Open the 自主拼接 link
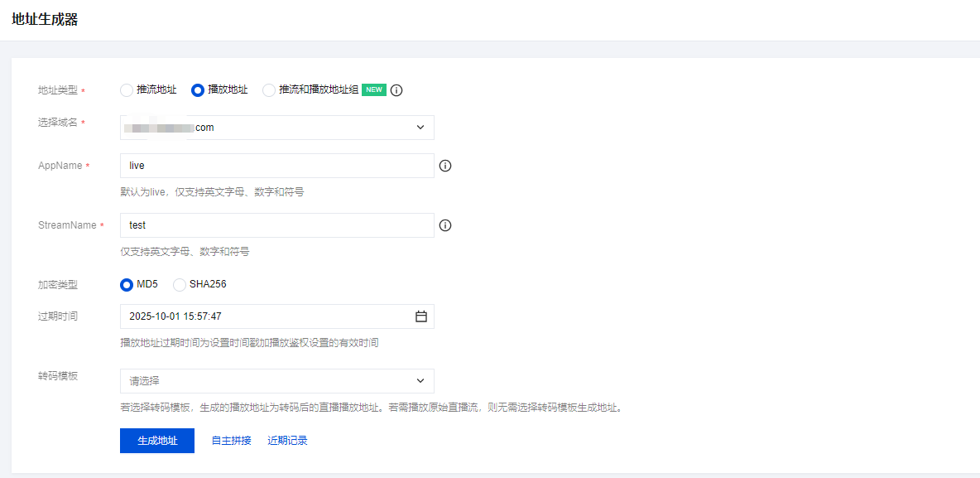 pos(231,441)
